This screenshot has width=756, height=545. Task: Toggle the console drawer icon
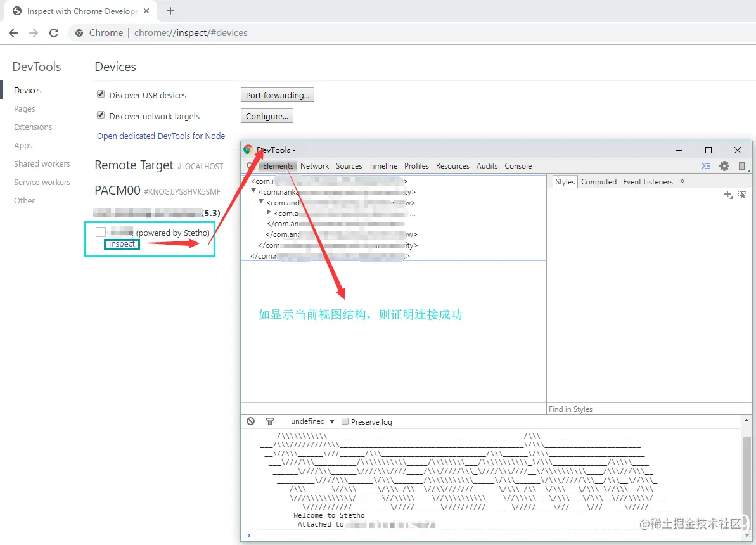coord(706,166)
